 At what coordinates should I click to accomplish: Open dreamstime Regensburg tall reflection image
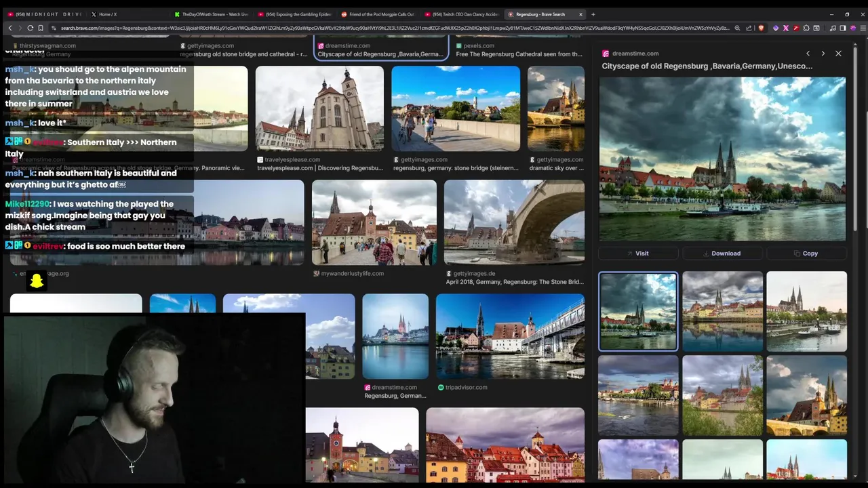pyautogui.click(x=395, y=336)
